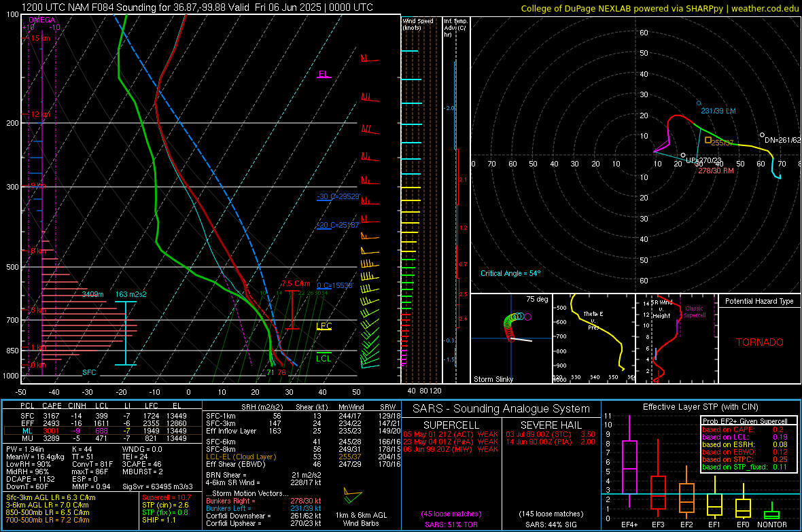Click the 'UP=270/23' Corfidi upshear label
The image size is (802, 532).
coord(704,160)
